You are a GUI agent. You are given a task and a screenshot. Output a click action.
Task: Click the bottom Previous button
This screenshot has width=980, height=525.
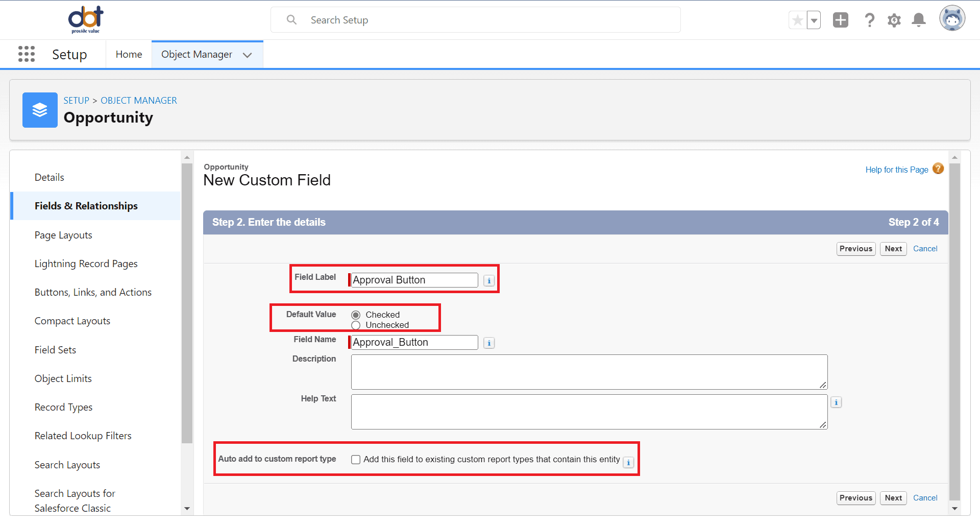click(x=856, y=498)
